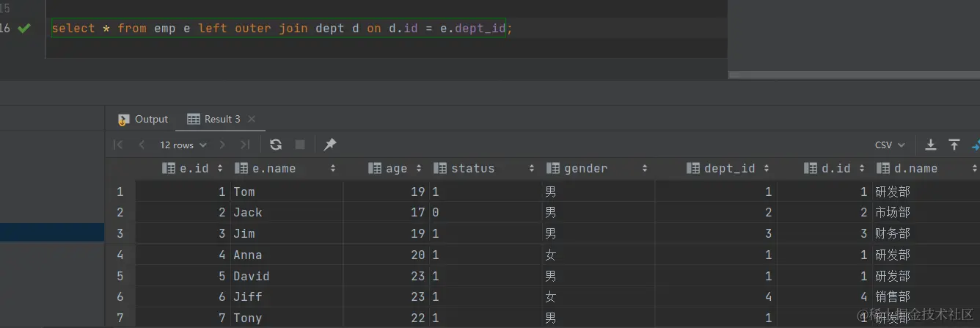Sort by the d.id column header

click(x=824, y=168)
